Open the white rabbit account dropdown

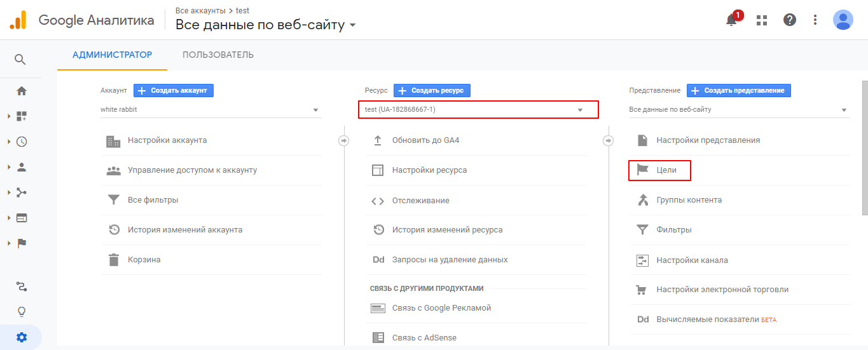pos(210,110)
